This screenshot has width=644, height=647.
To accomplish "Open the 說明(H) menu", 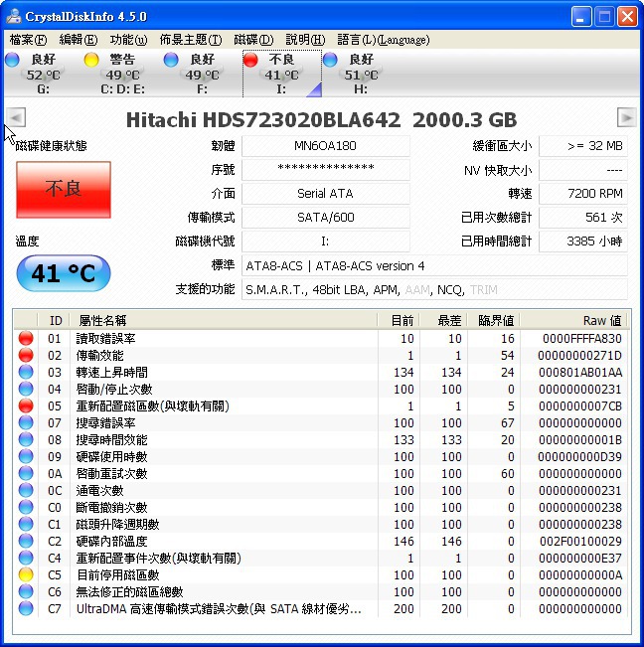I will click(x=305, y=40).
